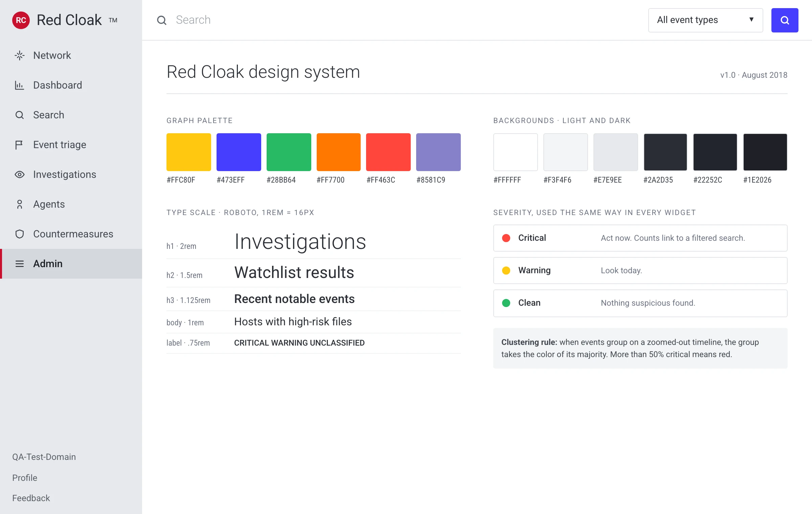Click the dropdown arrow on event types
Viewport: 812px width, 514px height.
[x=751, y=20]
